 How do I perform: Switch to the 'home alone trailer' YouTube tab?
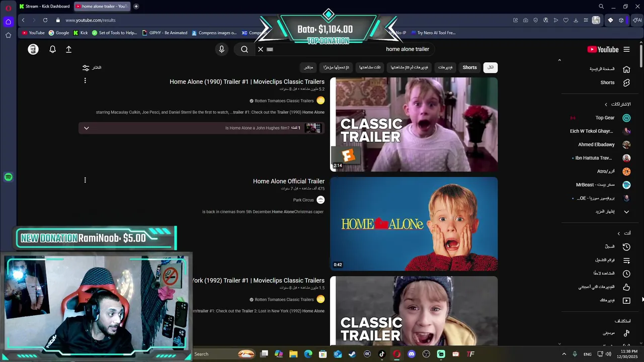point(102,6)
